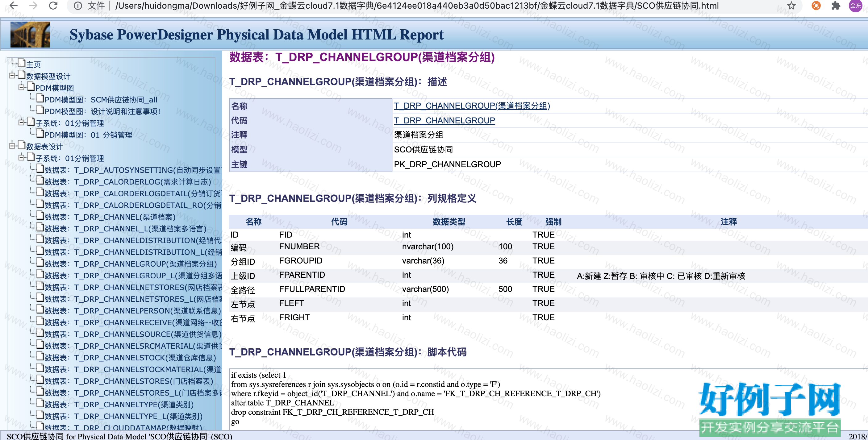Select table T_DRP_CHANNELRECEIVE in tree
Screen dimensions: 868x440
coord(133,322)
